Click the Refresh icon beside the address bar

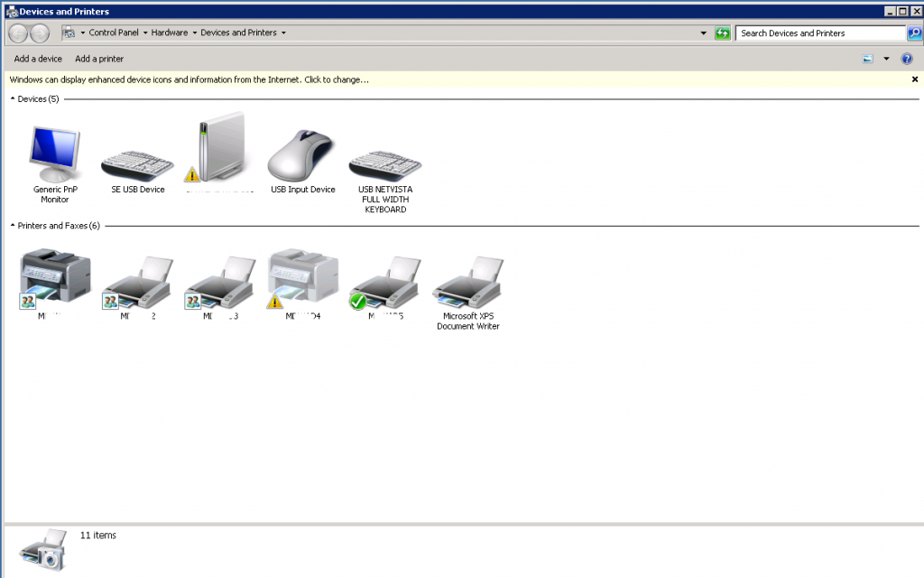click(722, 33)
